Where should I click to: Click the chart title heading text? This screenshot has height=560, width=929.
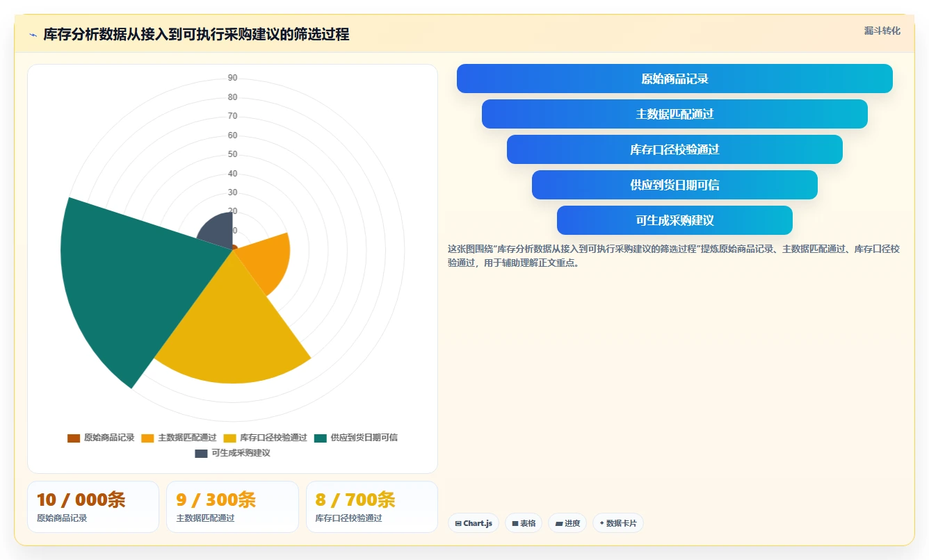196,34
